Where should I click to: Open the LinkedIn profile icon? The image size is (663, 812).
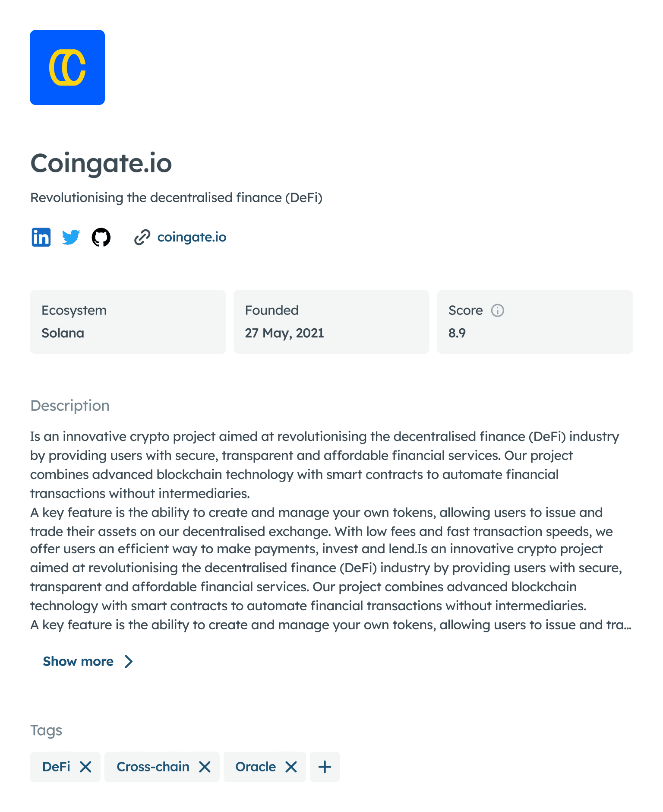pyautogui.click(x=41, y=237)
